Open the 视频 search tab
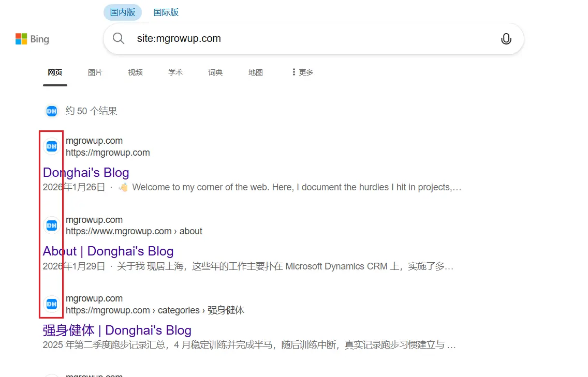The height and width of the screenshot is (377, 588). (135, 72)
